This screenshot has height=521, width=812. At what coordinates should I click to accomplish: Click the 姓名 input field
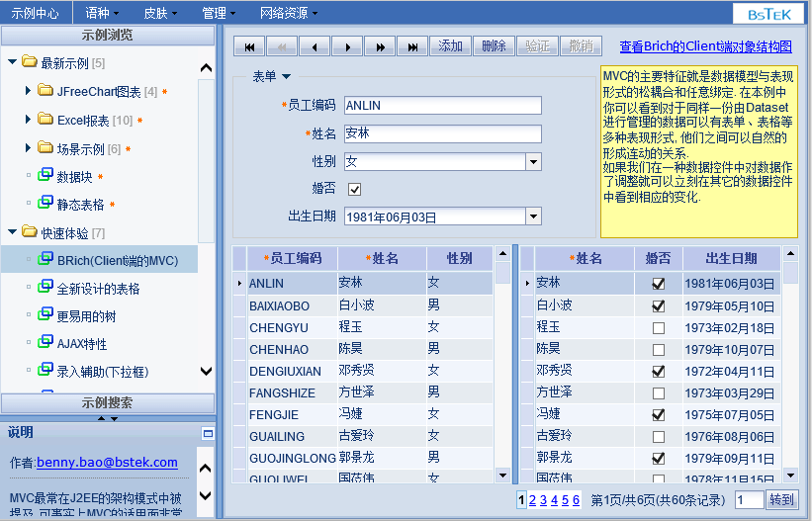pyautogui.click(x=442, y=133)
